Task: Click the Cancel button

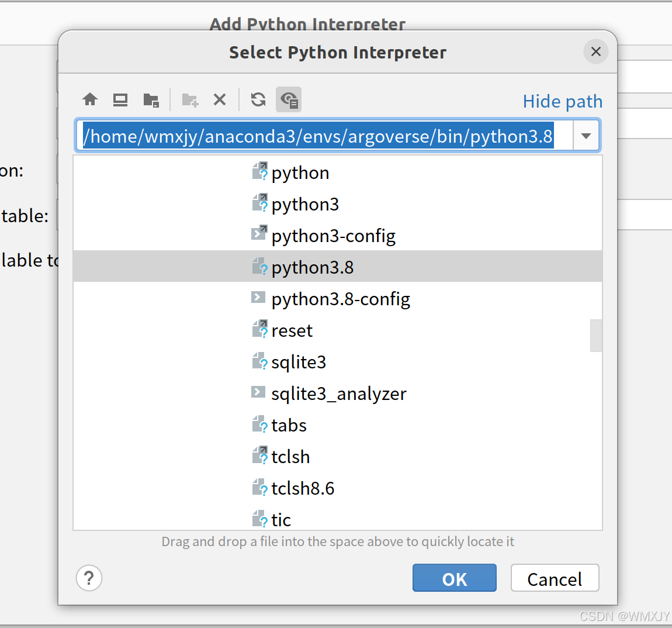Action: tap(554, 578)
